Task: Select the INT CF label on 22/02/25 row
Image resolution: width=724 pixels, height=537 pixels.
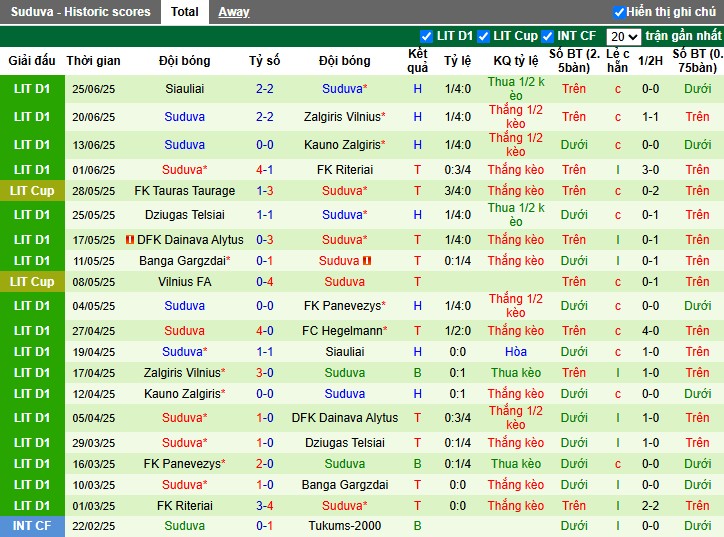Action: point(32,526)
